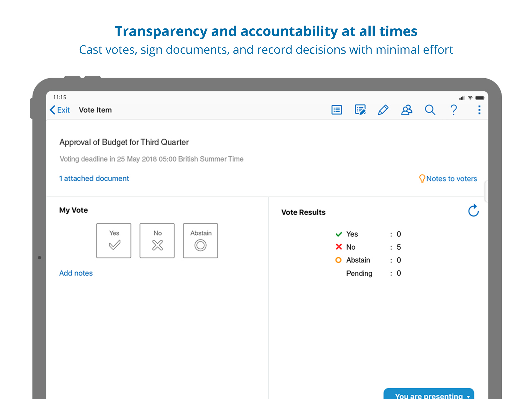Select the Approval of Budget for Third Quarter title
Image resolution: width=532 pixels, height=399 pixels.
point(124,142)
